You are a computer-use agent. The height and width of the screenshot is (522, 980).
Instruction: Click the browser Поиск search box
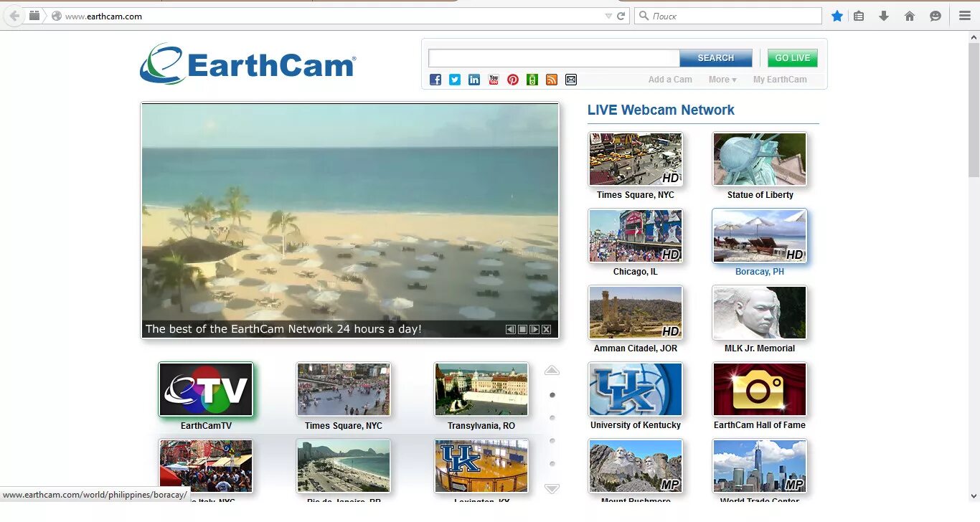[x=728, y=16]
